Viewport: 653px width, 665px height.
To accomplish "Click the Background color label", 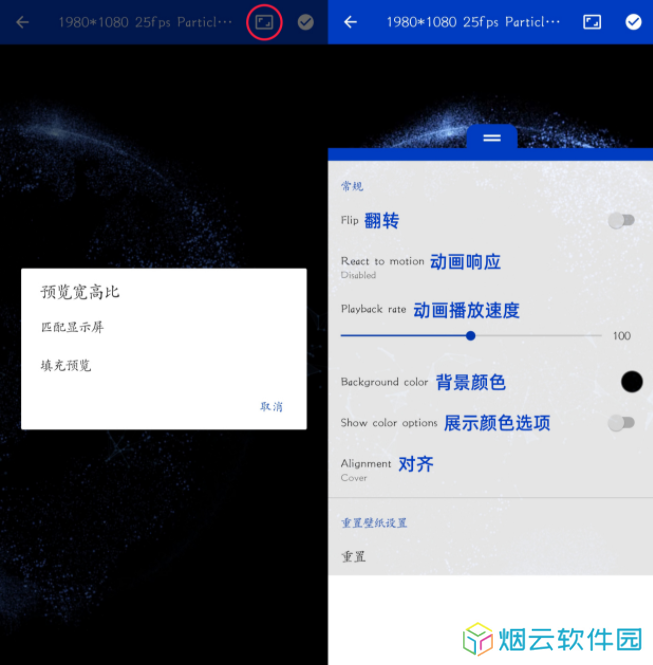I will pyautogui.click(x=384, y=382).
